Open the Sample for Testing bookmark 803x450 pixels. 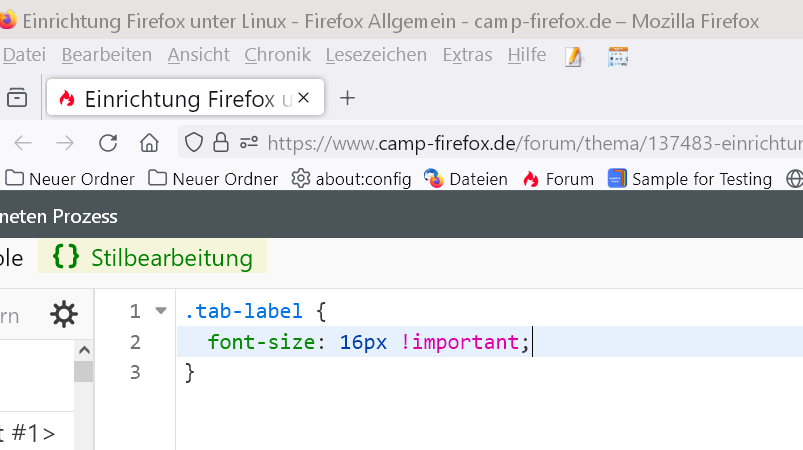690,179
